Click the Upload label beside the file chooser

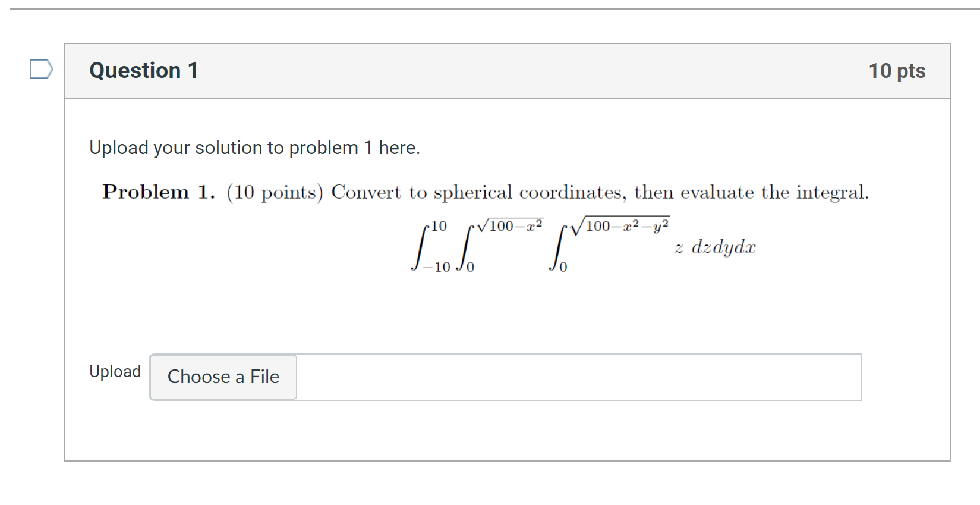pyautogui.click(x=115, y=371)
